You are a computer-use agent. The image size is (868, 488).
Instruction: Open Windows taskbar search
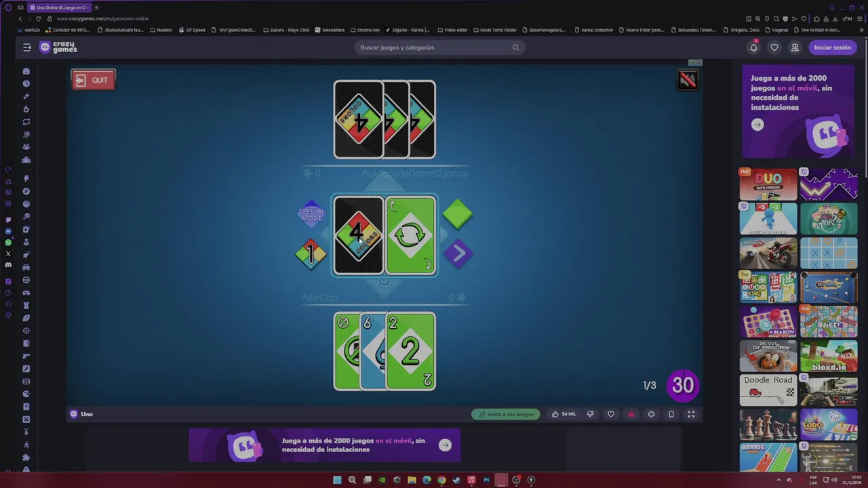tap(352, 480)
